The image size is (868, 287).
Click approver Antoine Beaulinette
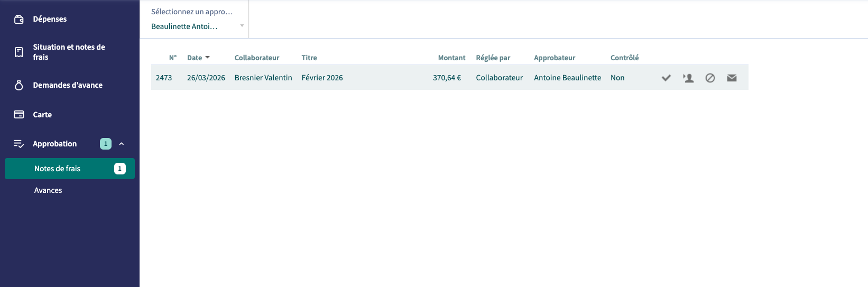click(x=568, y=78)
